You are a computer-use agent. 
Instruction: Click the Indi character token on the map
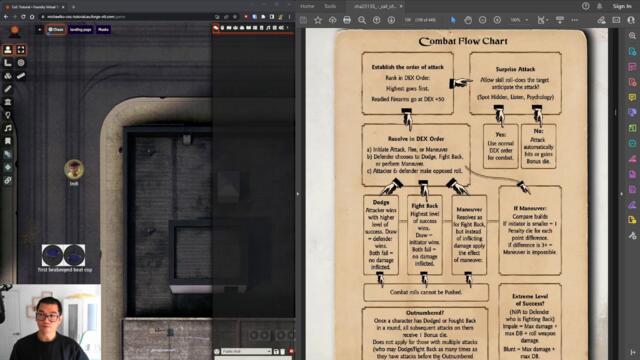(x=74, y=169)
